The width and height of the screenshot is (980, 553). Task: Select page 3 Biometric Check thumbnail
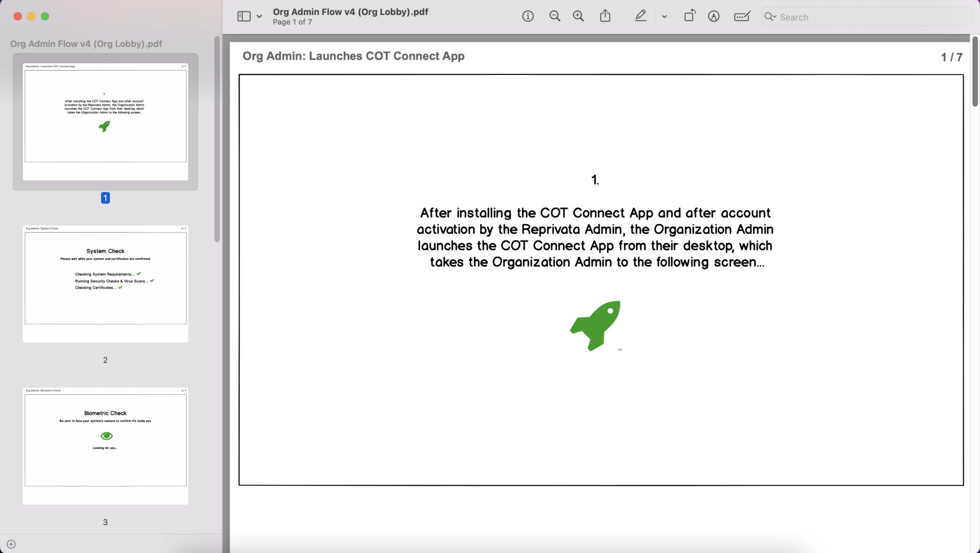point(105,445)
